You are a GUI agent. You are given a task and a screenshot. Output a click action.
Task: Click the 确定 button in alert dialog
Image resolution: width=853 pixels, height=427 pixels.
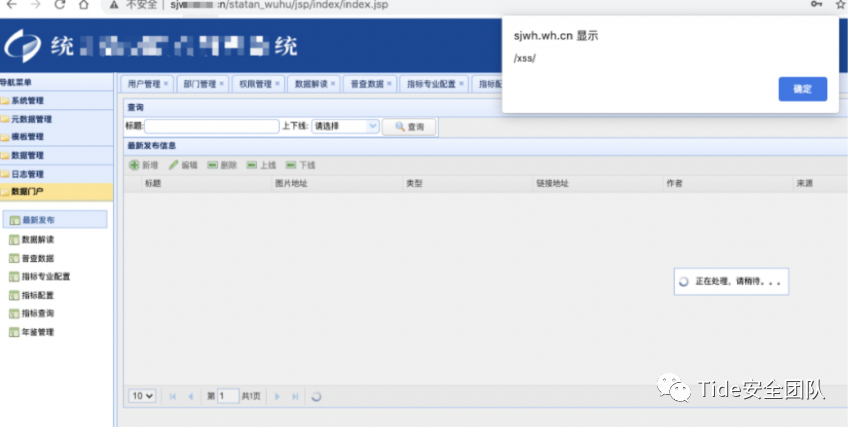click(802, 89)
